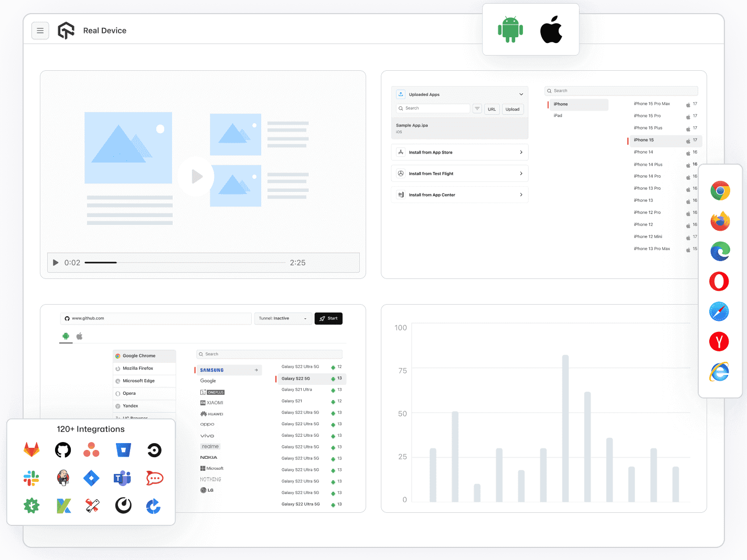Click the Start tunnel button

pyautogui.click(x=328, y=318)
